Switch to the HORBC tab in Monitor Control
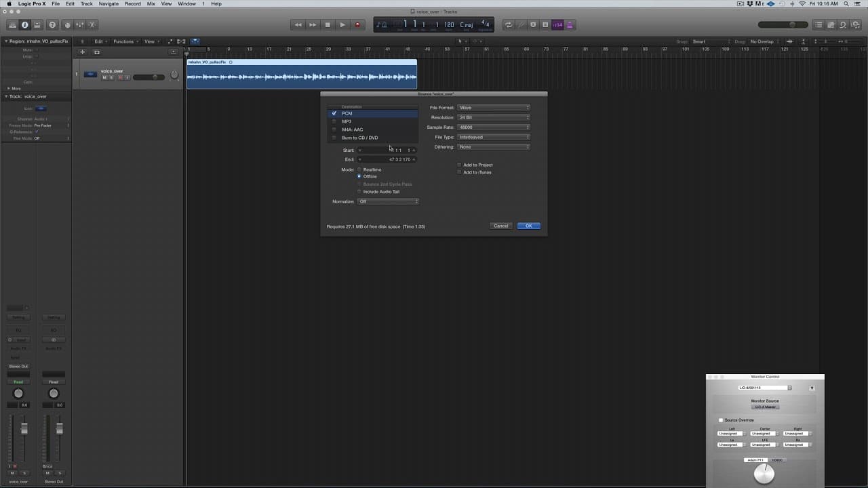 point(777,460)
